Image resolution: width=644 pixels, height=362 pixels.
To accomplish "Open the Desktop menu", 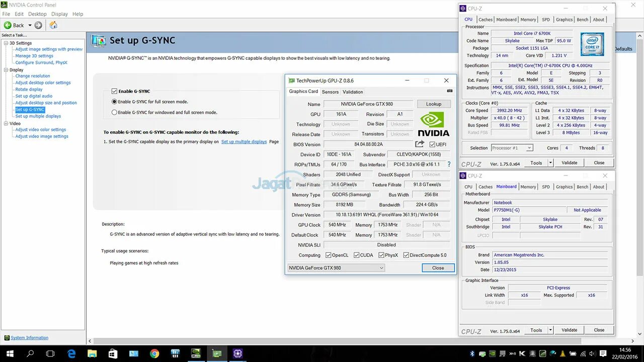I will click(37, 14).
